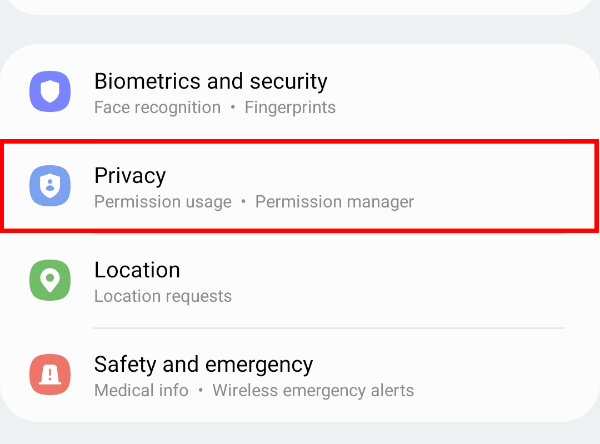Click the Fingerprints subtitle text
600x444 pixels.
(x=290, y=107)
